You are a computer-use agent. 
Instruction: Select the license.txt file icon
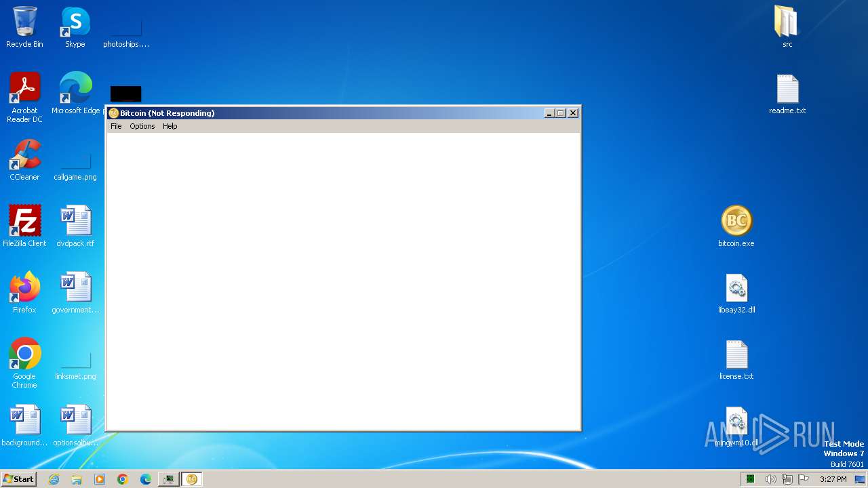click(736, 359)
